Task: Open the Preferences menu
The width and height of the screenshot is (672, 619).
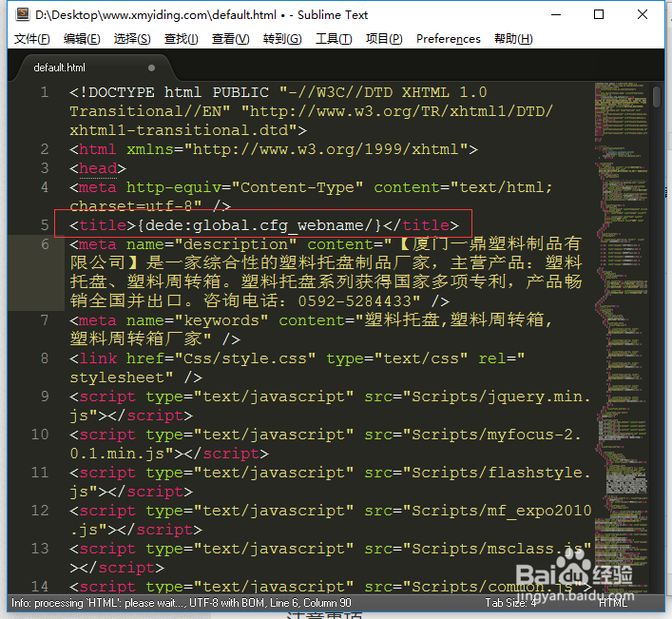Action: [x=449, y=39]
